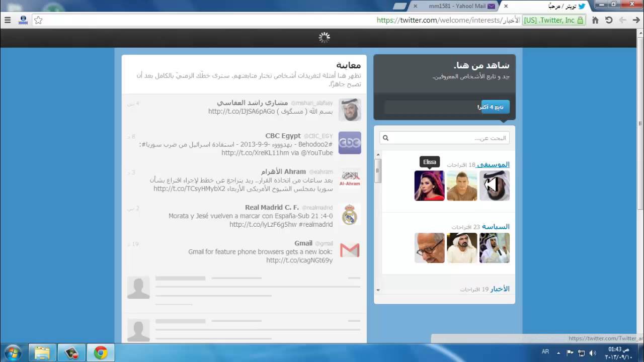644x362 pixels.
Task: Select the rightmost music thumbnail with white headdress
Action: [x=495, y=186]
